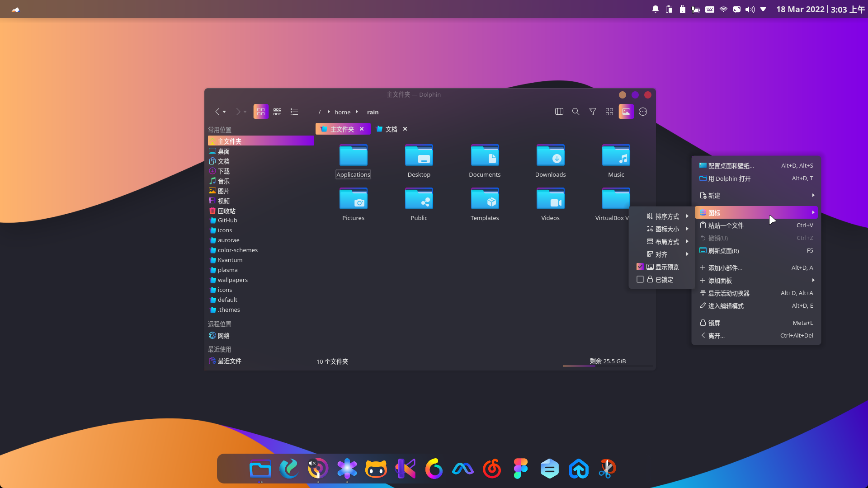Choose 添加小部件 menu entry
The width and height of the screenshot is (868, 488).
756,268
